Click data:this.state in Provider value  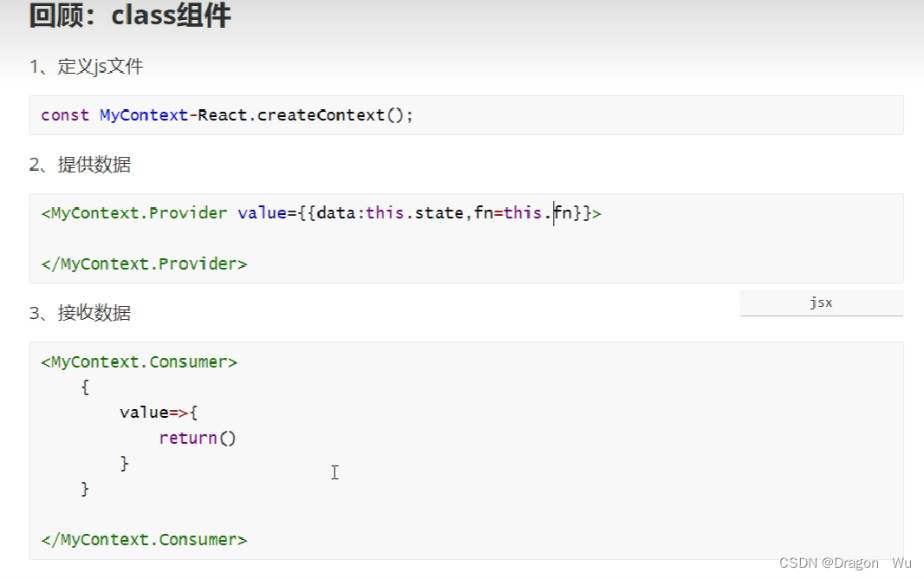[390, 212]
